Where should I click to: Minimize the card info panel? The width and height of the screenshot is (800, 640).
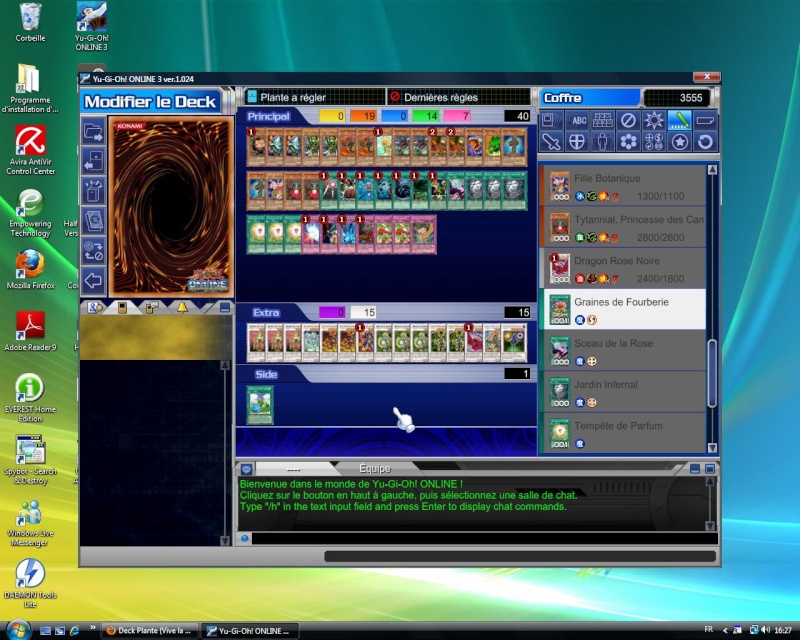point(225,307)
